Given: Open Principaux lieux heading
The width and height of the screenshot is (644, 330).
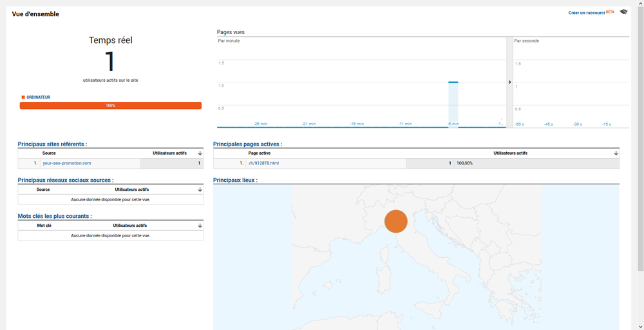Looking at the screenshot, I should (235, 180).
